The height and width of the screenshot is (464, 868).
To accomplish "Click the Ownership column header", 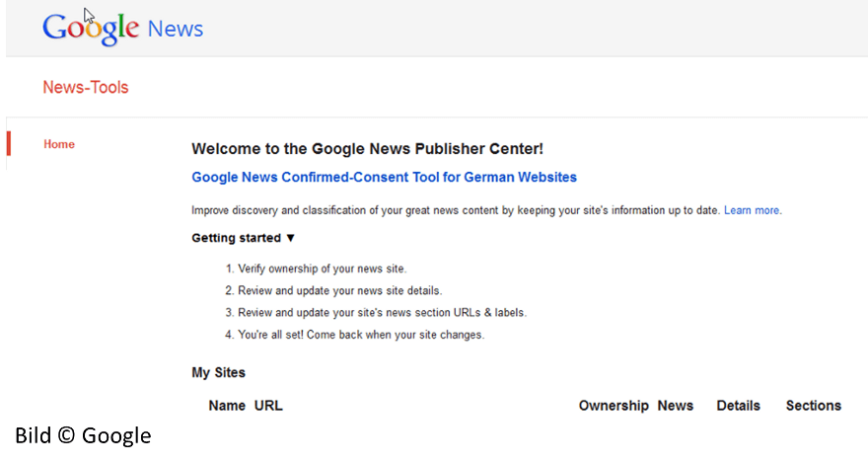I will point(614,405).
